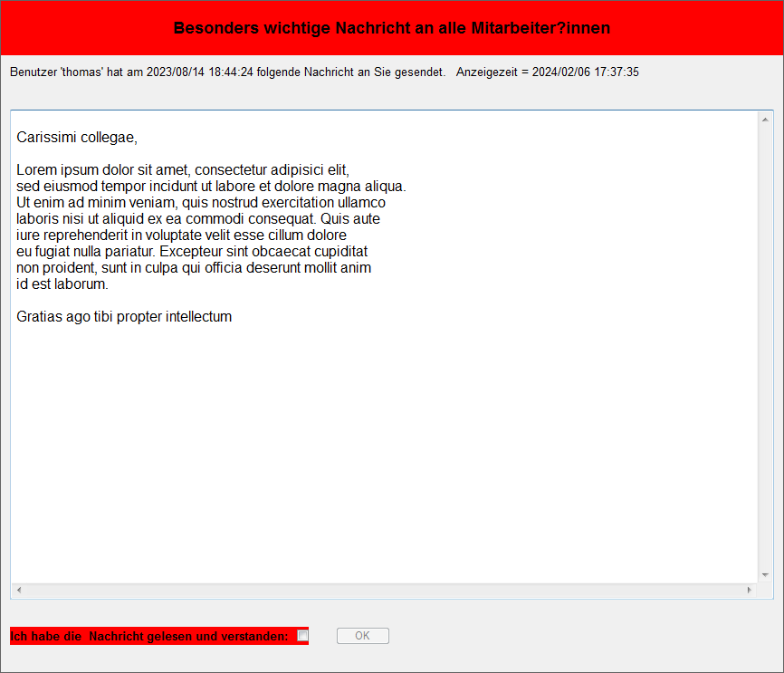
Task: Click the scroll down arrow of message box
Action: tap(765, 575)
